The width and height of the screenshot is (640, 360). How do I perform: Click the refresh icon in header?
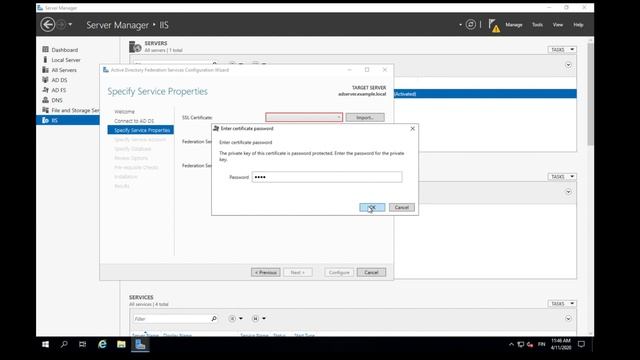471,24
